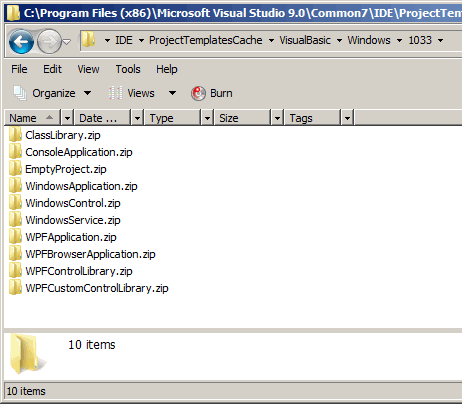Click "10 items" in the details pane
This screenshot has height=404, width=462.
click(92, 345)
